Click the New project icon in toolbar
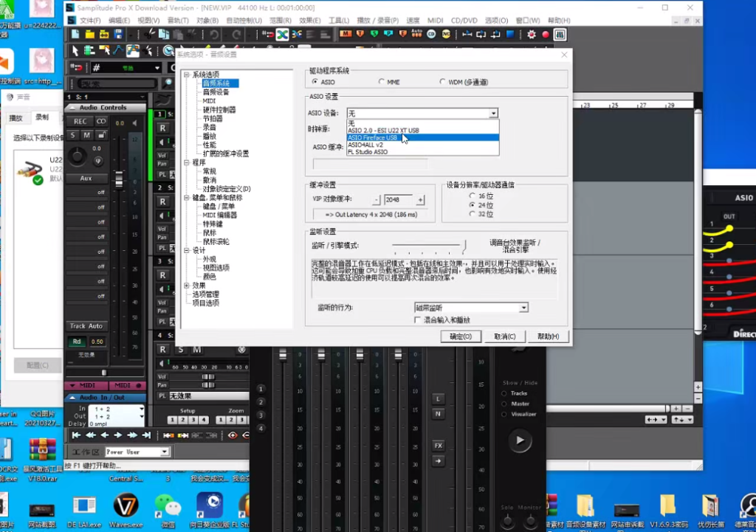Image resolution: width=756 pixels, height=532 pixels. coord(75,34)
